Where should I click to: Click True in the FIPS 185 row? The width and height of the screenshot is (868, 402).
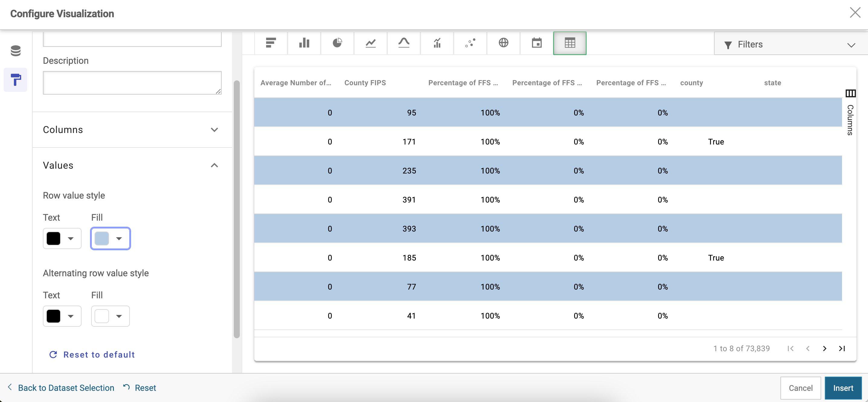(716, 258)
